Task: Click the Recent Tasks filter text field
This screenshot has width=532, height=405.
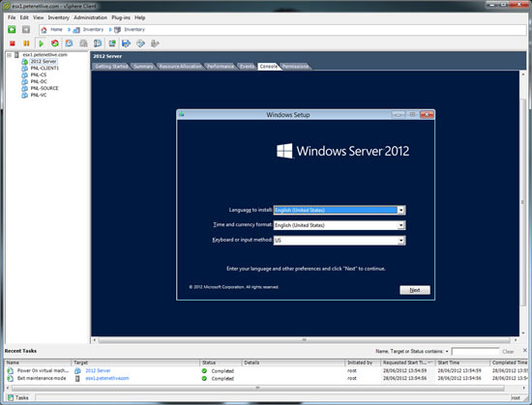Action: 475,352
